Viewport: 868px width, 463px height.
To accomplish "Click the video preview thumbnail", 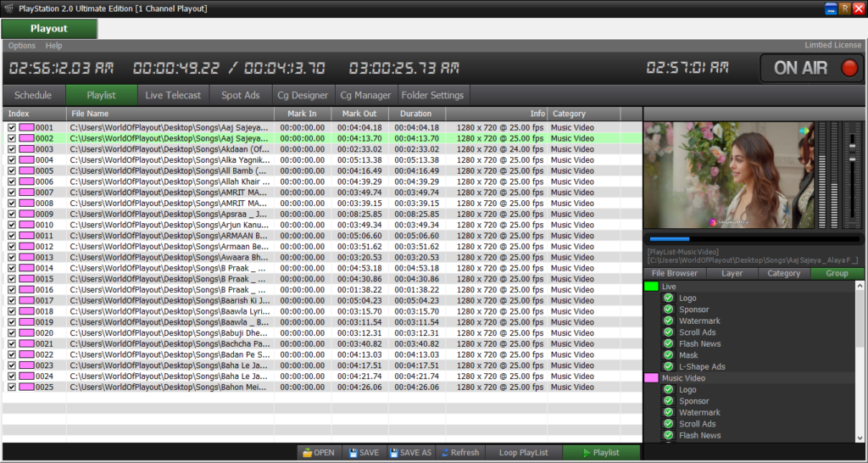I will click(728, 176).
